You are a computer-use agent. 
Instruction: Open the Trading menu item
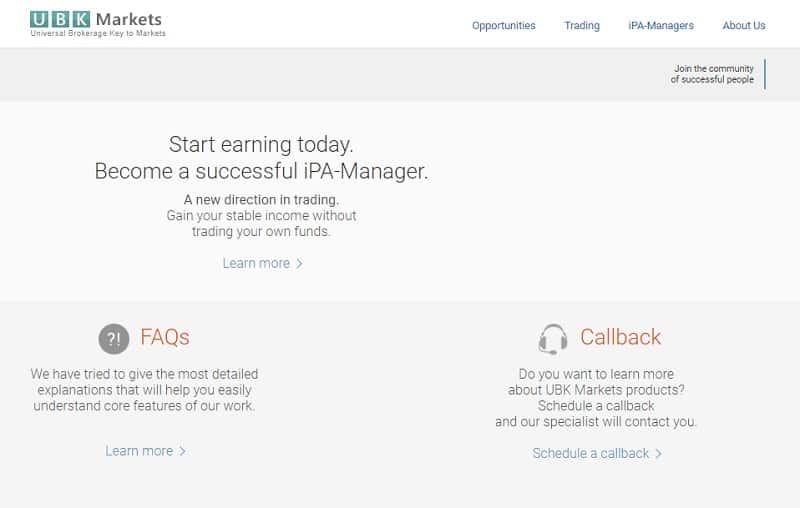coord(582,26)
